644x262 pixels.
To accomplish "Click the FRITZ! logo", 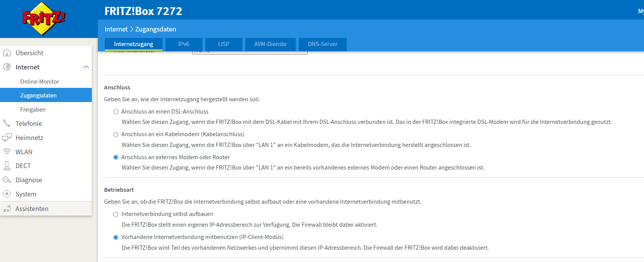I will coord(44,18).
